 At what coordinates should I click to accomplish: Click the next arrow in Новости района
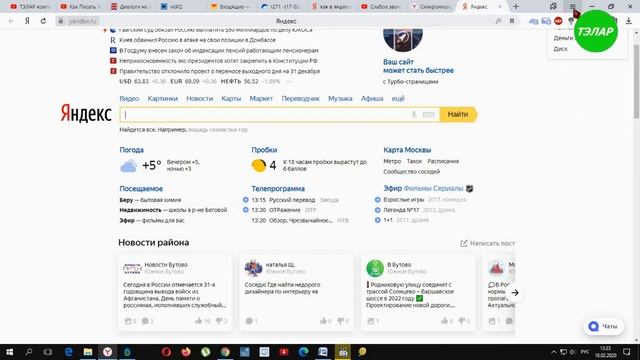(515, 293)
